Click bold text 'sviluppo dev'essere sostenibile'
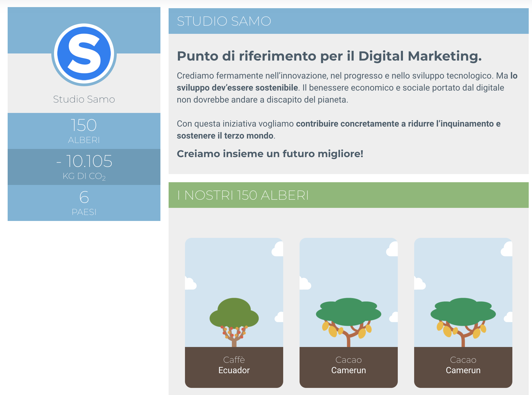The height and width of the screenshot is (395, 532). (237, 88)
